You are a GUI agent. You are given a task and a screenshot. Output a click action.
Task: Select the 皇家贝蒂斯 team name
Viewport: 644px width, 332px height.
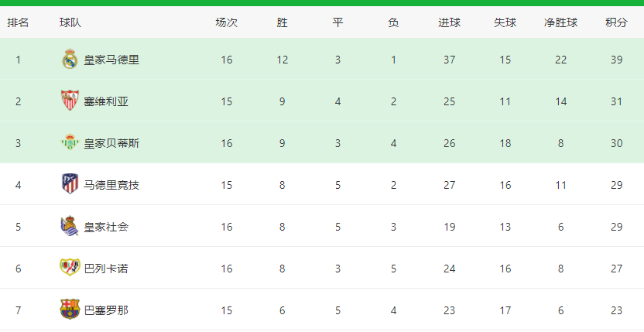[111, 143]
